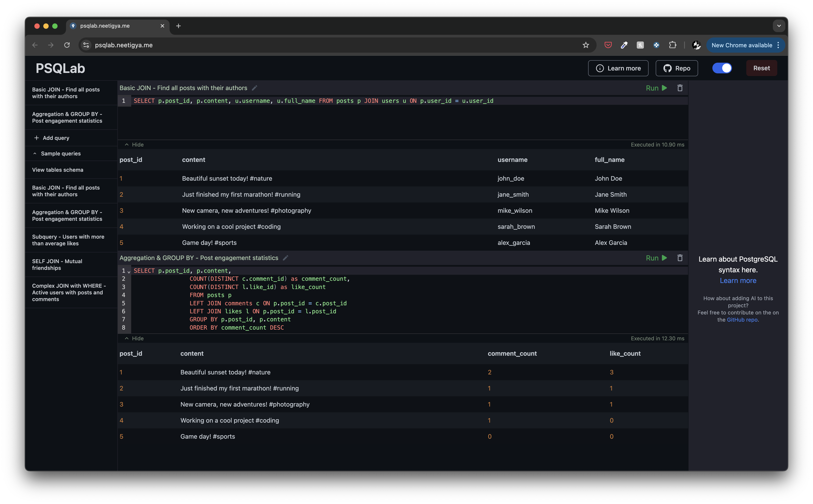Edit the Aggregation query title with pencil icon
Image resolution: width=813 pixels, height=504 pixels.
point(285,258)
